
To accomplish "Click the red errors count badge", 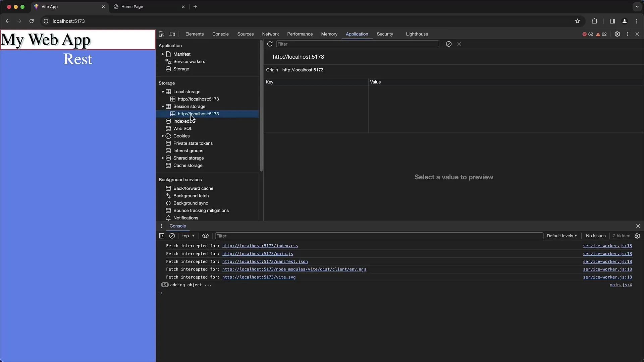I will pyautogui.click(x=588, y=34).
